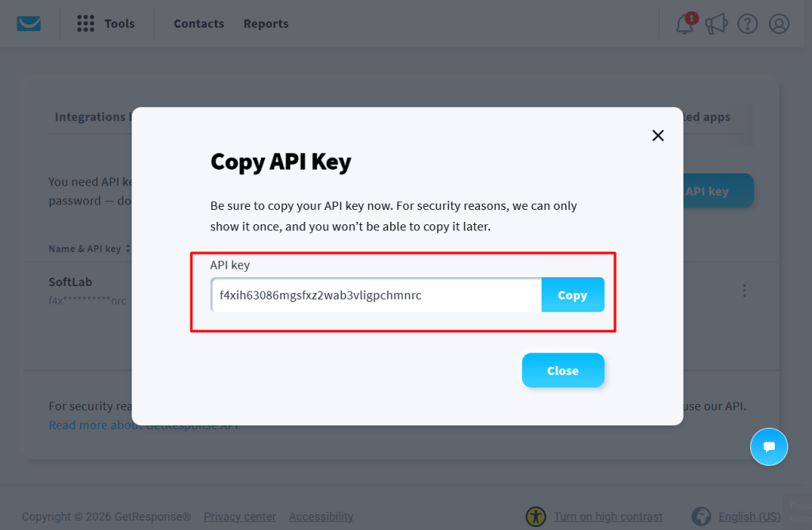Close the Copy API Key dialog with X
The image size is (812, 530).
click(x=657, y=135)
